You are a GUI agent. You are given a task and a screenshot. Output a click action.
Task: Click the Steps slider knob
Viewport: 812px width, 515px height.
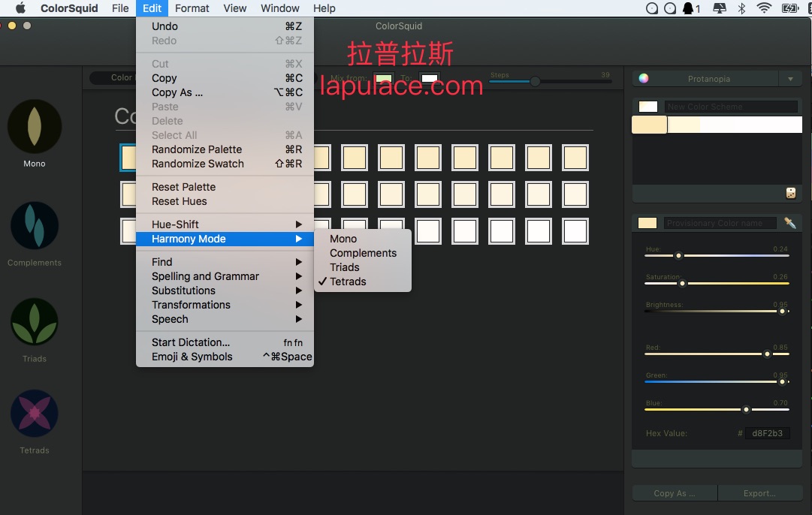pos(535,81)
